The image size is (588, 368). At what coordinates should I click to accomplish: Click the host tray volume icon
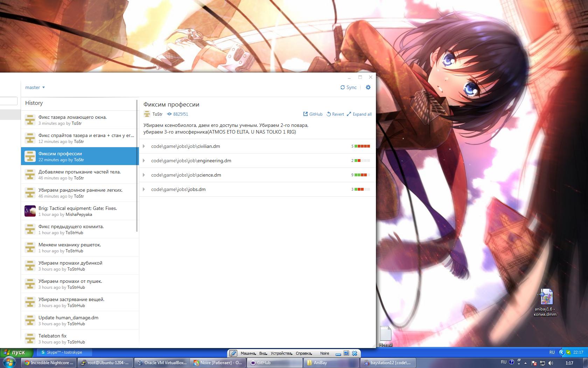click(551, 363)
